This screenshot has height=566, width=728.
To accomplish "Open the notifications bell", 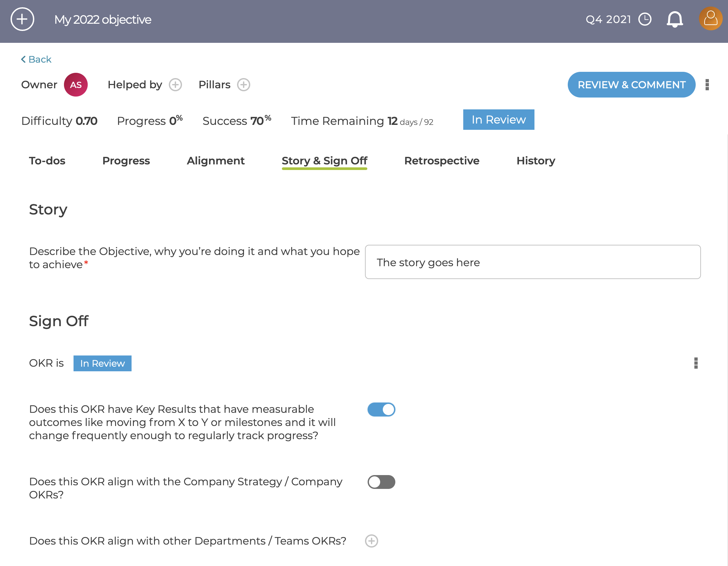I will coord(675,19).
